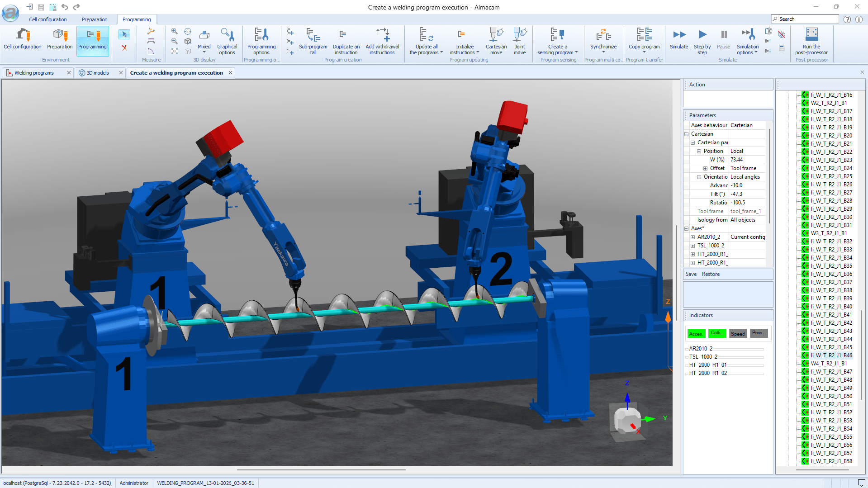Toggle the Colli... collision indicator
This screenshot has width=868, height=488.
(x=717, y=333)
